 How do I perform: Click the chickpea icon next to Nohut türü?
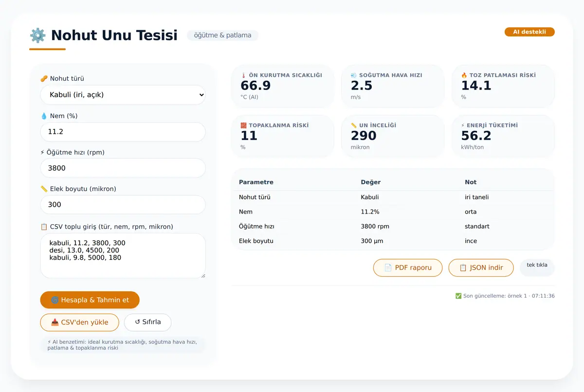click(x=44, y=79)
